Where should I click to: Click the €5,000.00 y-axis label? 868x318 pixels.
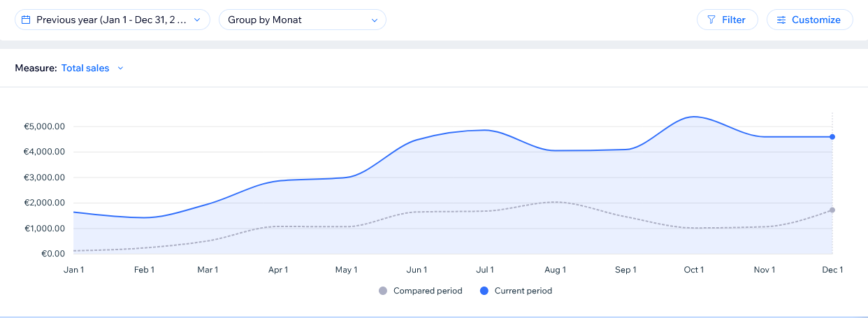tap(44, 127)
